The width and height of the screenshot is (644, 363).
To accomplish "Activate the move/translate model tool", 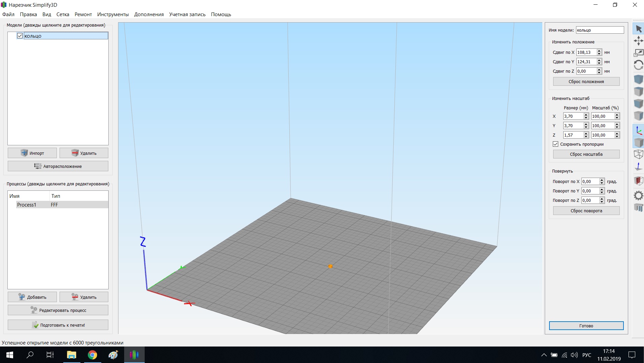I will pyautogui.click(x=638, y=41).
